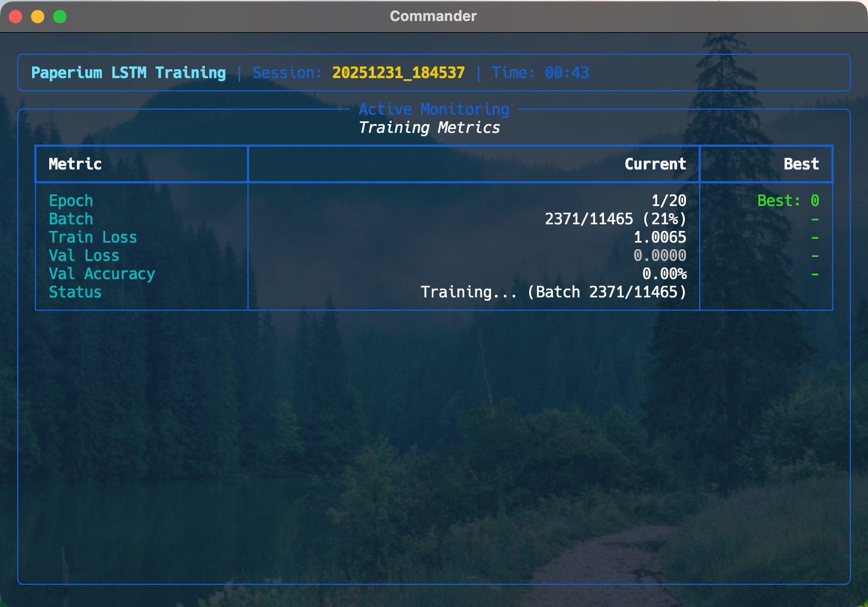Click the 'Val Accuracy' row label
Screen dimensions: 868x607
(x=102, y=274)
